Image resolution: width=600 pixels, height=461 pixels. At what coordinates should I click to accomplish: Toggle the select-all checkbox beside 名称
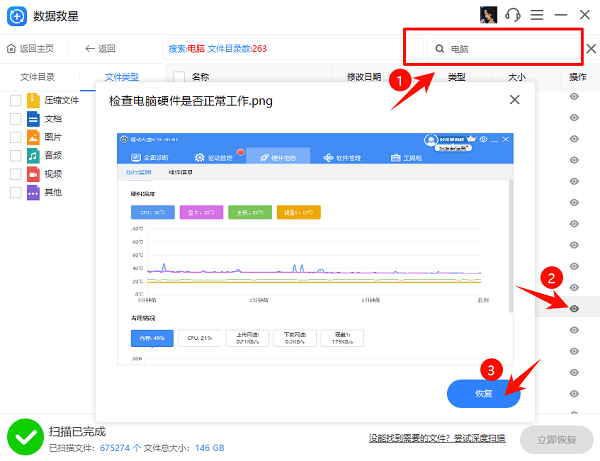tap(179, 77)
